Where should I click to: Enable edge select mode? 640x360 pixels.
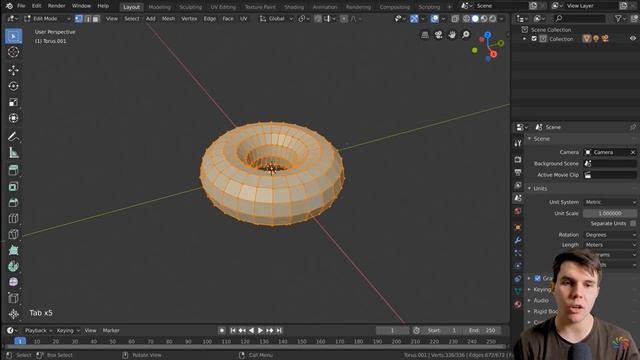point(87,19)
